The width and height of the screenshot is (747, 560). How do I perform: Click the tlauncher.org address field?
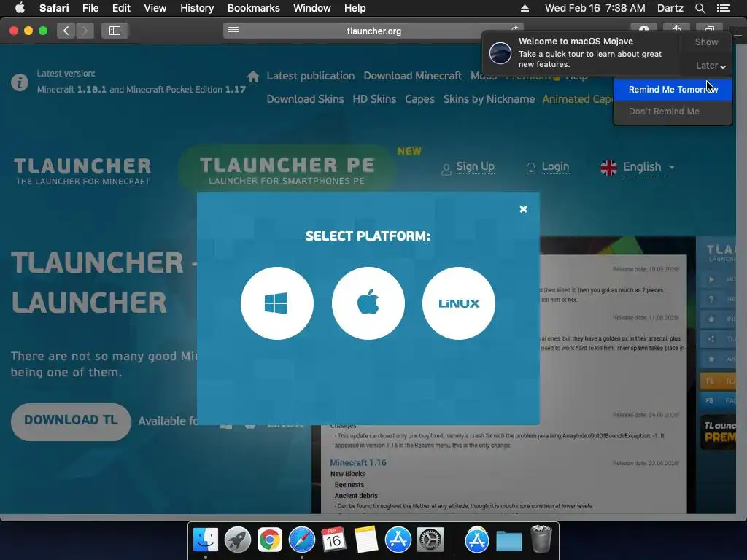pos(373,31)
